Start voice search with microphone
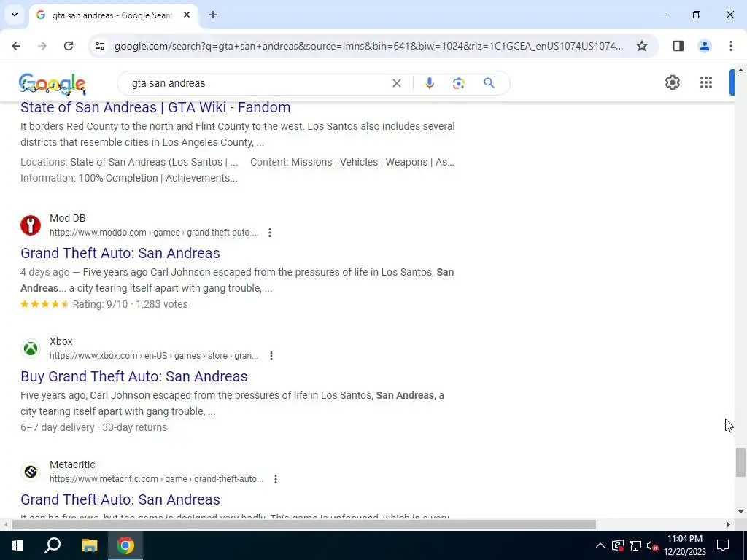 click(429, 83)
